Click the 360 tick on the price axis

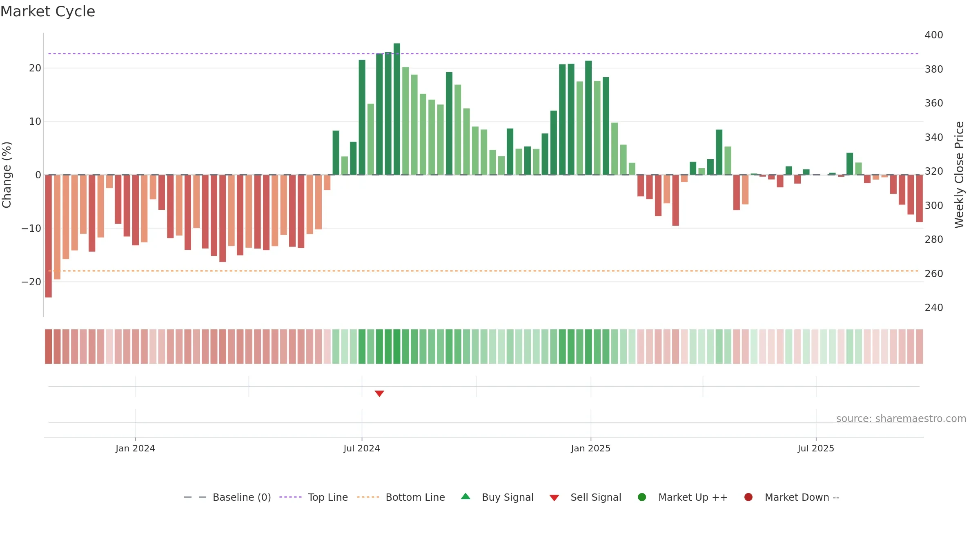click(x=934, y=103)
